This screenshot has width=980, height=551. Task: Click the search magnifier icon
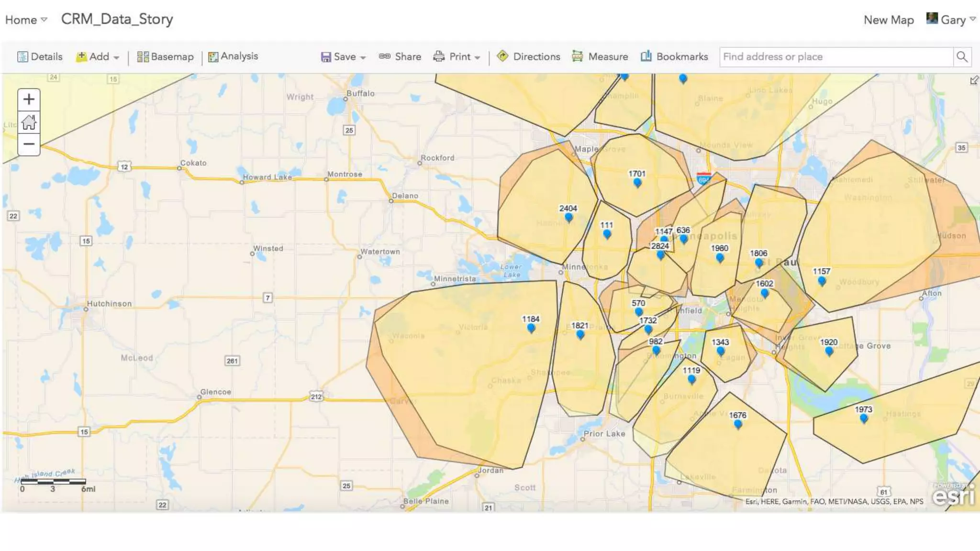962,57
